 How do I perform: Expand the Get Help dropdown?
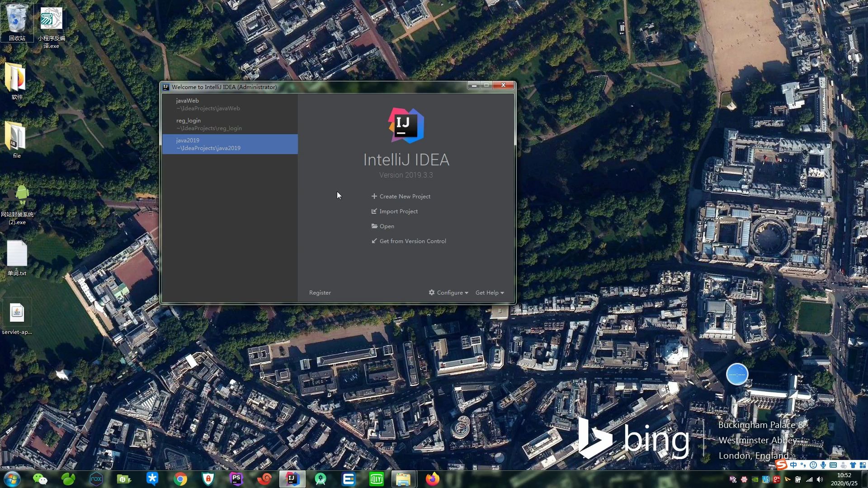(x=489, y=293)
